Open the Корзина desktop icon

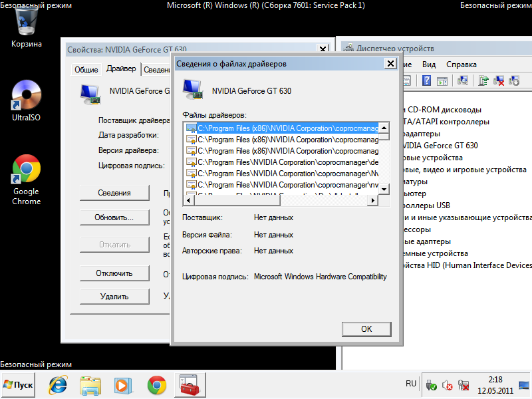tap(26, 29)
